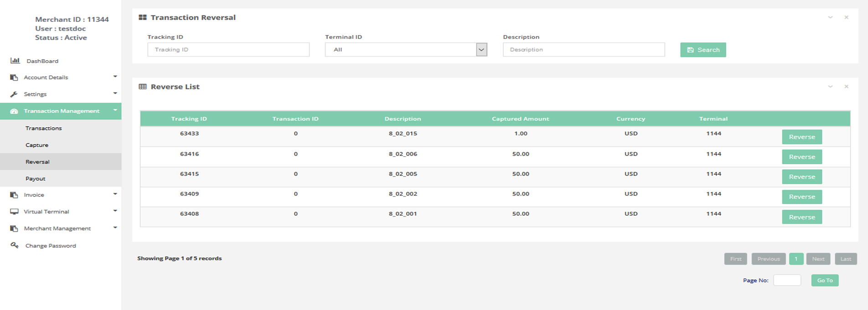Open the Payout submenu item
Image resolution: width=868 pixels, height=310 pixels.
(x=36, y=179)
